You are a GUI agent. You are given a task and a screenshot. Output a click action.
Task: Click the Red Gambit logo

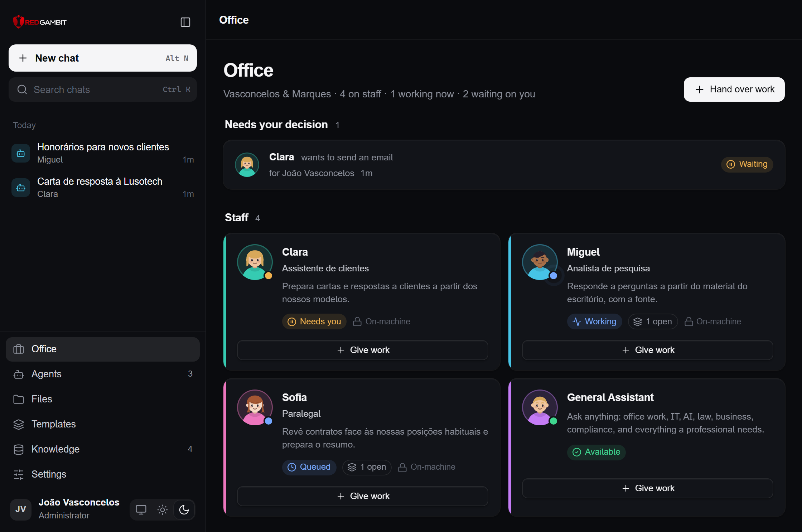click(x=40, y=22)
